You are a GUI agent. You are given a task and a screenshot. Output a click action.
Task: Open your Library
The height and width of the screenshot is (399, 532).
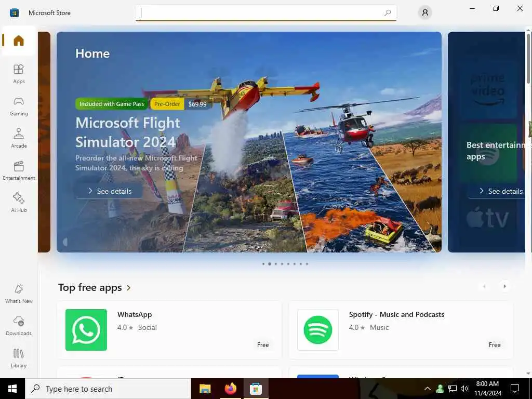click(x=19, y=358)
